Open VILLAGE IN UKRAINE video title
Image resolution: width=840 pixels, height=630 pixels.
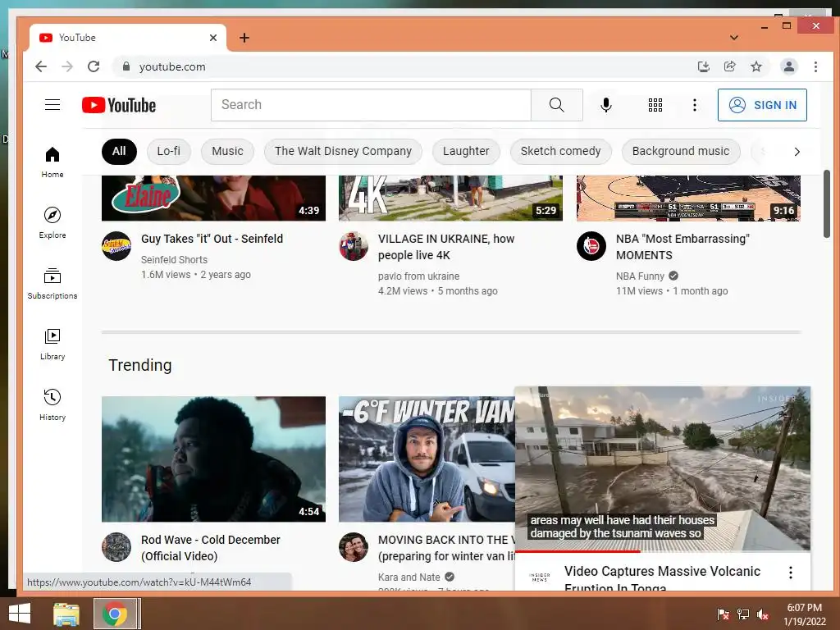(x=446, y=247)
